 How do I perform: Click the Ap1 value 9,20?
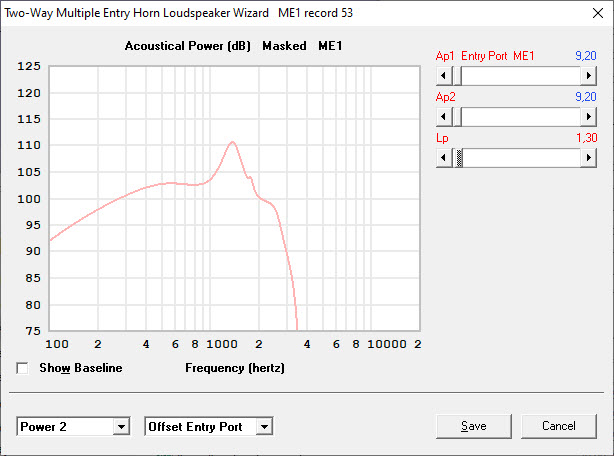coord(585,56)
